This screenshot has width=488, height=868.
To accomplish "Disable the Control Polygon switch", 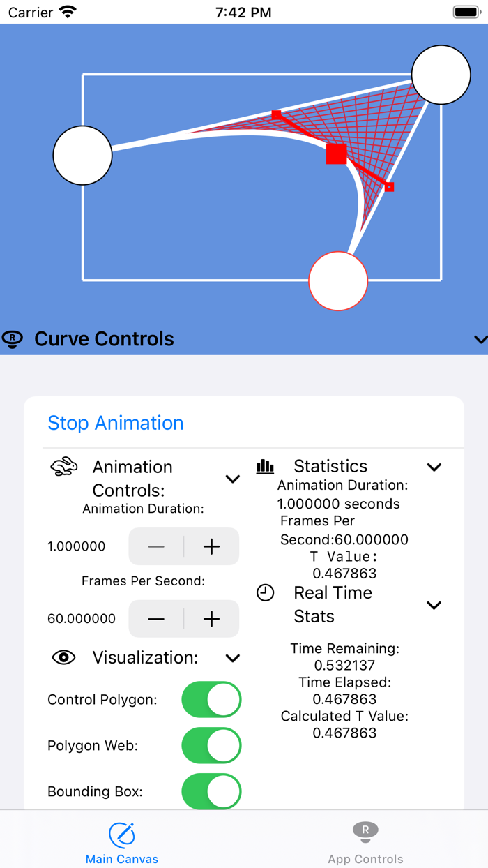I will (x=211, y=699).
